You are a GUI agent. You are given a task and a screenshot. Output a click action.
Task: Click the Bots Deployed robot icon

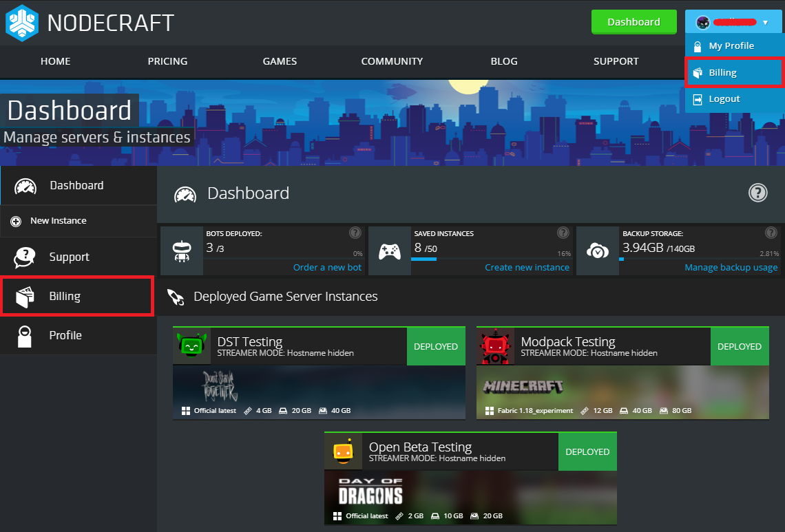(x=181, y=251)
